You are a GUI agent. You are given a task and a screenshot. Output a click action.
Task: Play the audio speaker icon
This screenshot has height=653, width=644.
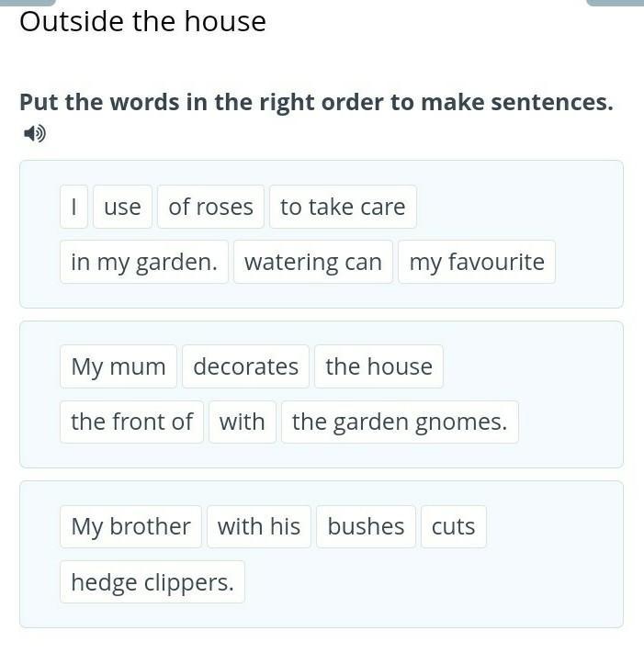(35, 134)
